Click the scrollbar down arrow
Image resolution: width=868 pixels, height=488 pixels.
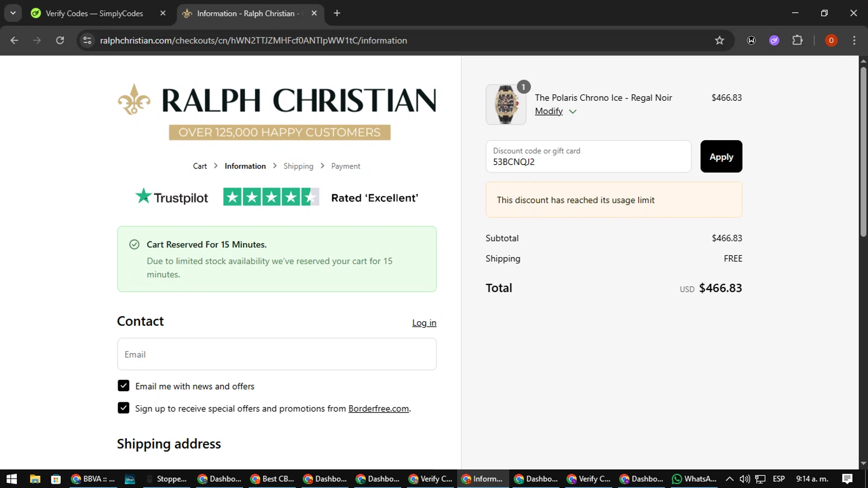pyautogui.click(x=863, y=464)
